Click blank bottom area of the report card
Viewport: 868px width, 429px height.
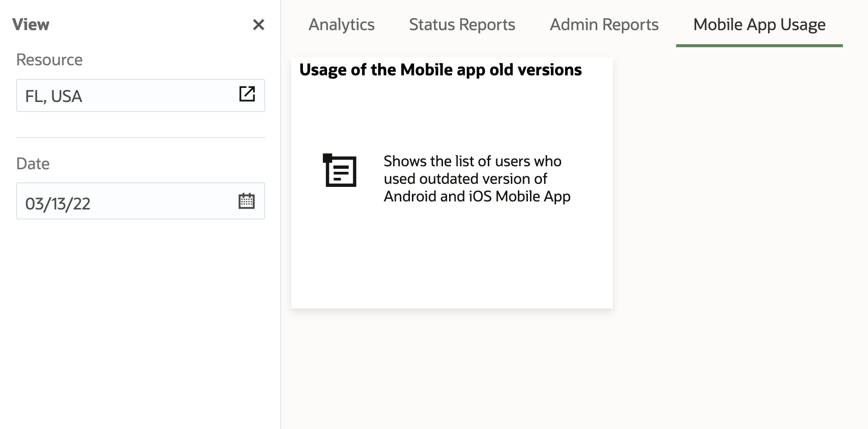452,271
